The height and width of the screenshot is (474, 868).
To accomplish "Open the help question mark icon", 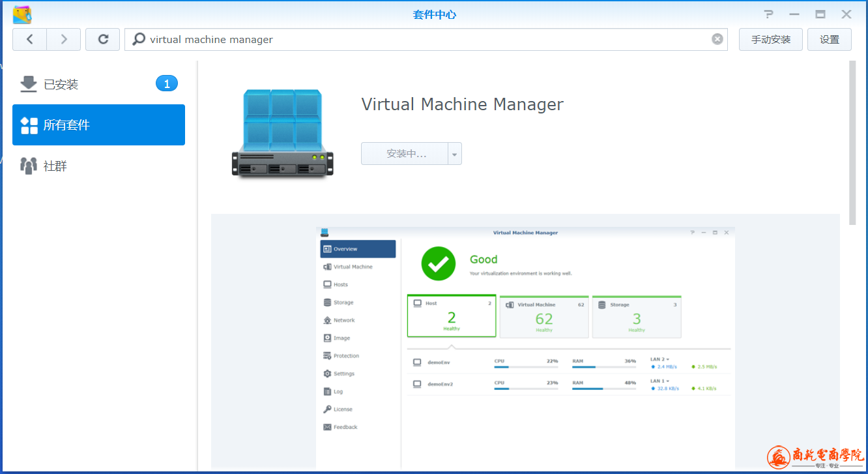I will 769,14.
